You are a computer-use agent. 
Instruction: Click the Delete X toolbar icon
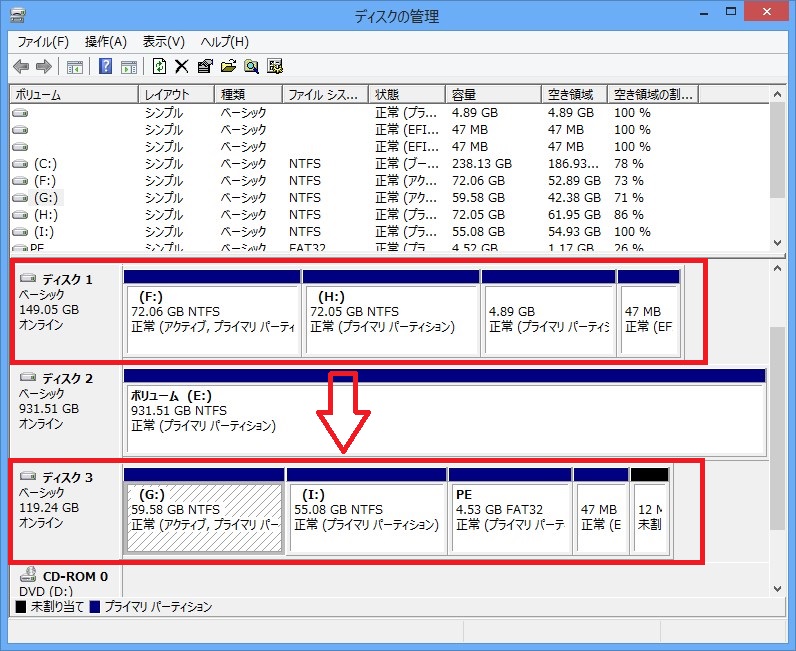(182, 67)
